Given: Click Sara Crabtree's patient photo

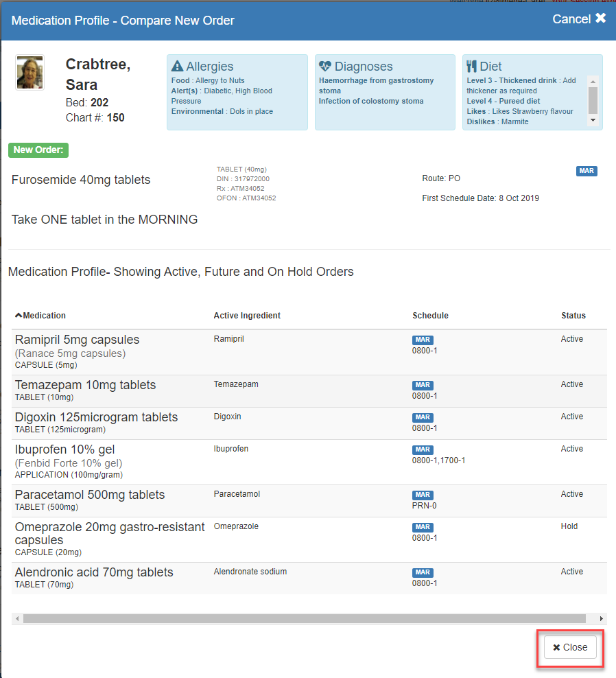Looking at the screenshot, I should [30, 73].
